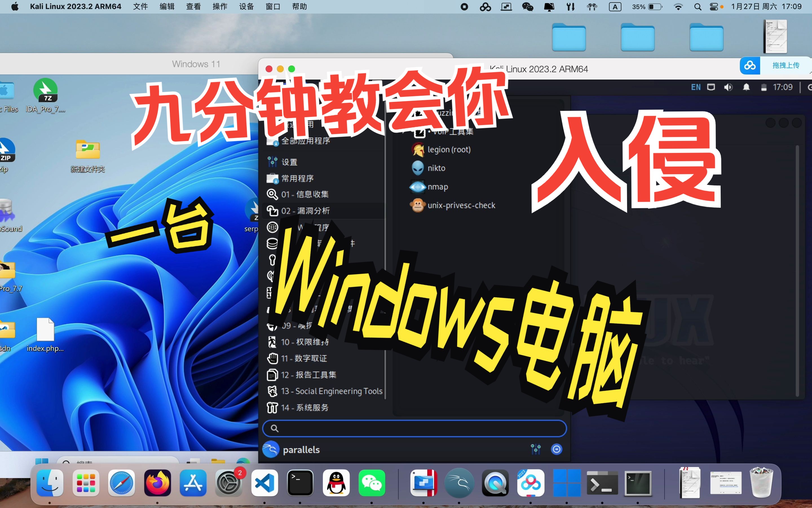The image size is (812, 508).
Task: Open Parallels Desktop icon in Dock
Action: coord(423,483)
